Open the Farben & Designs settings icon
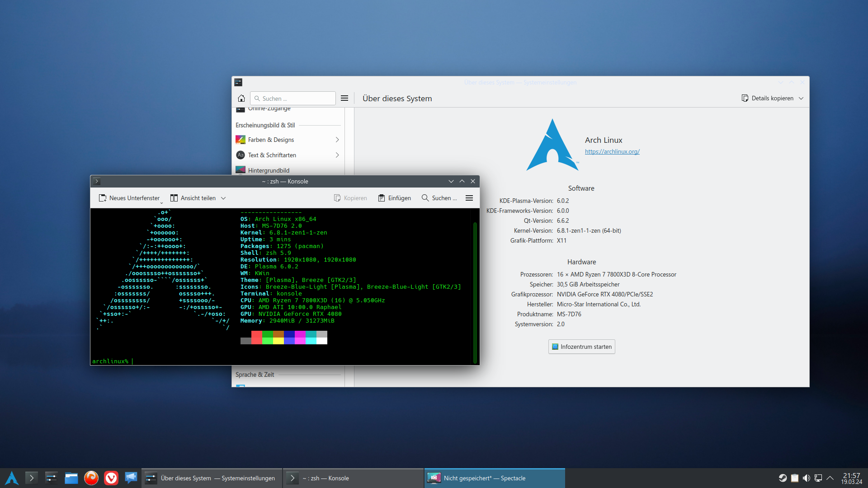Screen dimensions: 868x488 pyautogui.click(x=241, y=140)
